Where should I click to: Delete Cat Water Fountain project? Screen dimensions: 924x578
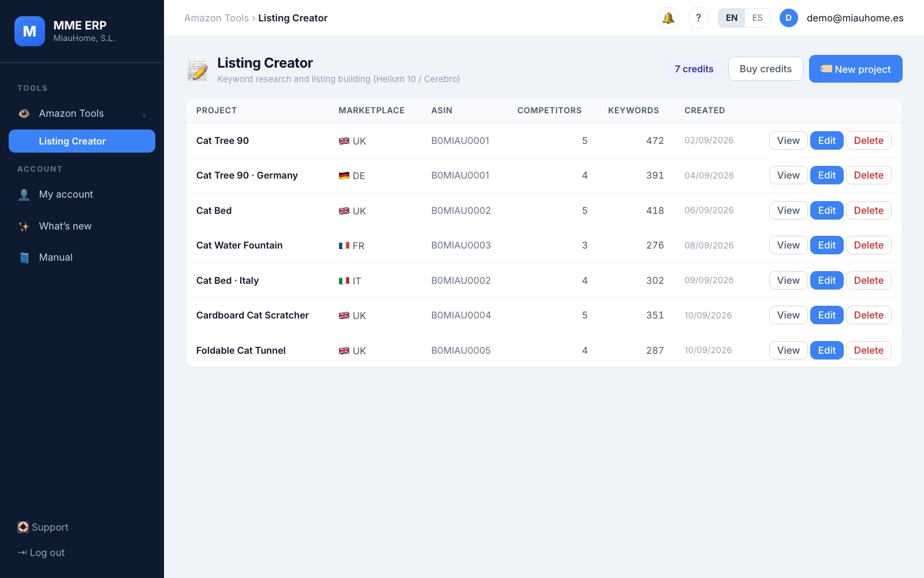(x=869, y=245)
